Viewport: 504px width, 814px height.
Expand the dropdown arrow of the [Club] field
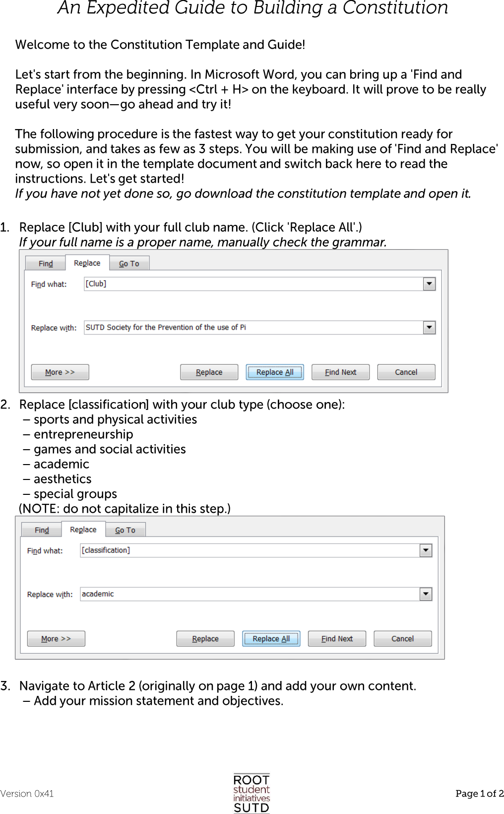tap(429, 284)
